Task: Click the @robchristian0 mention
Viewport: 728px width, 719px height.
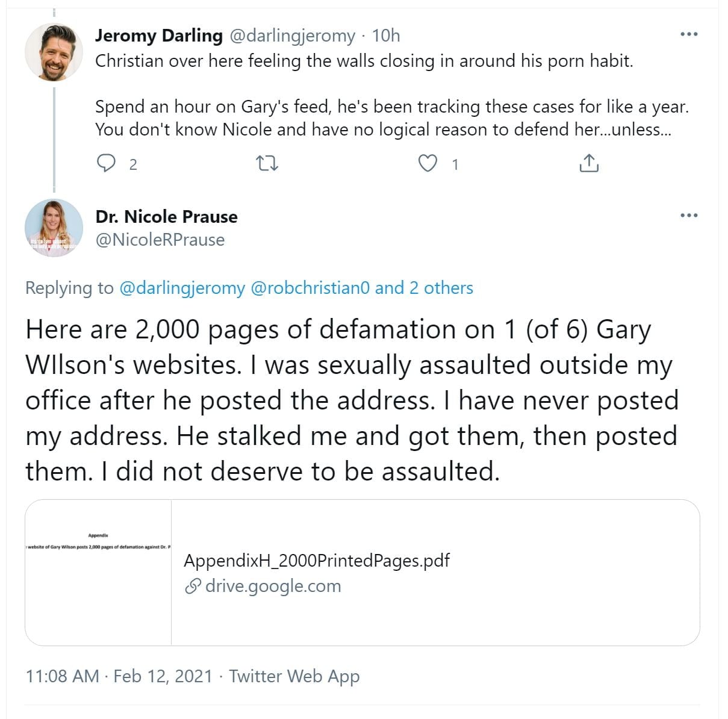Action: coord(310,288)
